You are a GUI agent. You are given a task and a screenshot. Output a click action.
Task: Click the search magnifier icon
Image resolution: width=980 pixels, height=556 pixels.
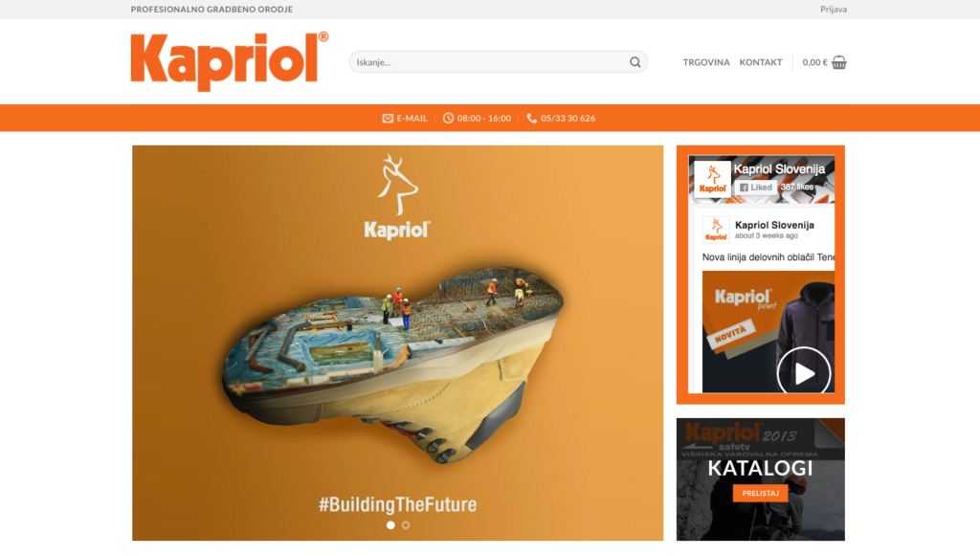(635, 62)
